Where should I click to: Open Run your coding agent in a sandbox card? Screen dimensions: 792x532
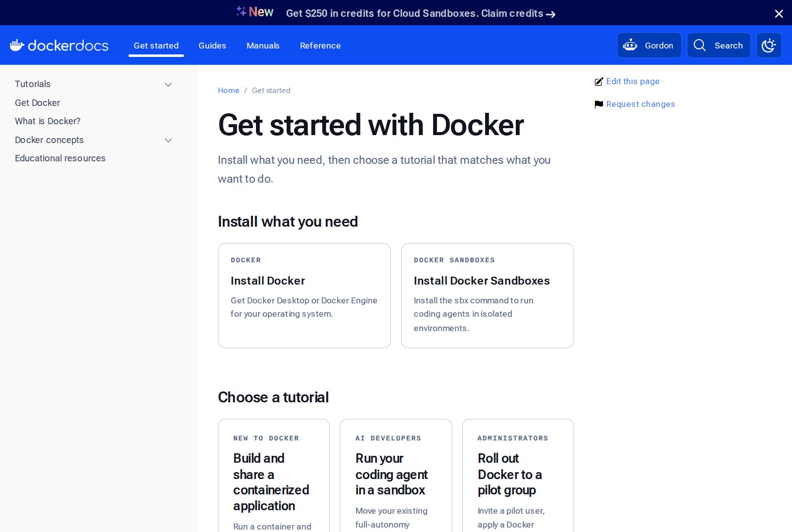pos(396,476)
